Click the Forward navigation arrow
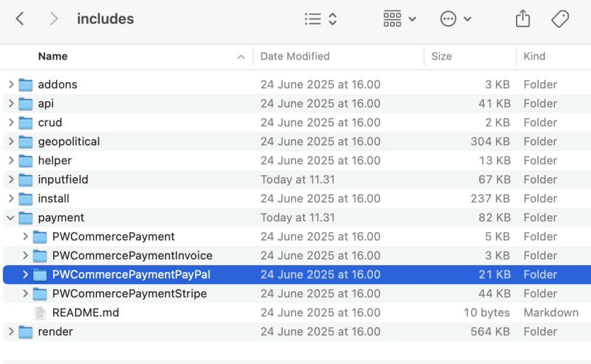 click(x=54, y=19)
